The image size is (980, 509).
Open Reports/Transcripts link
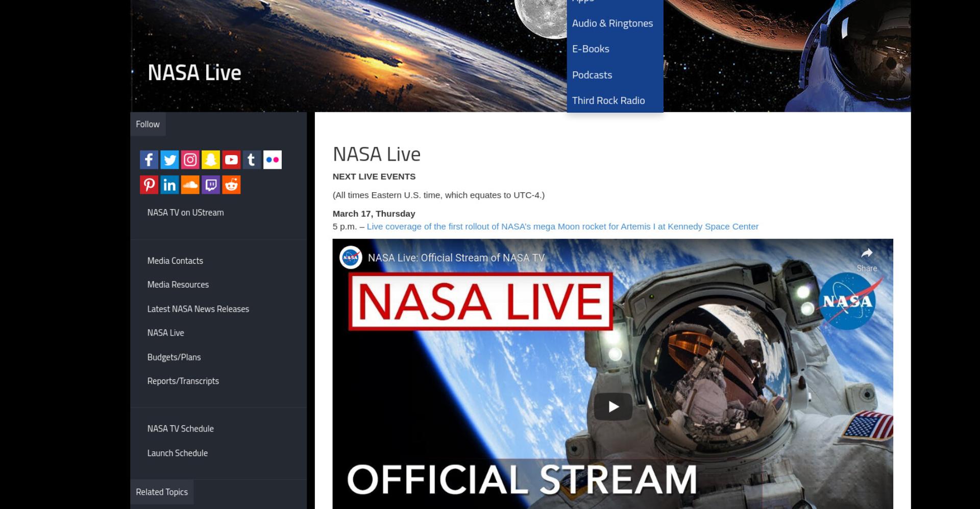tap(183, 381)
